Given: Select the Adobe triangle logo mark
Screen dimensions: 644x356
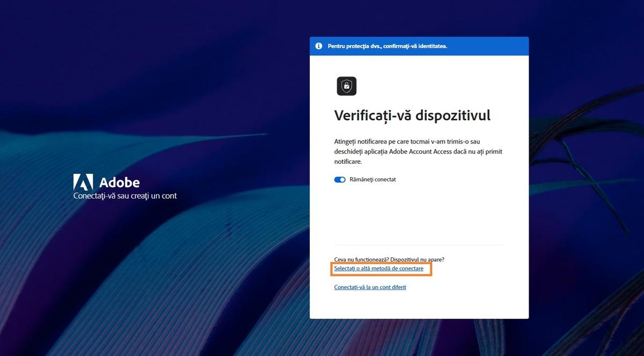Looking at the screenshot, I should tap(84, 183).
